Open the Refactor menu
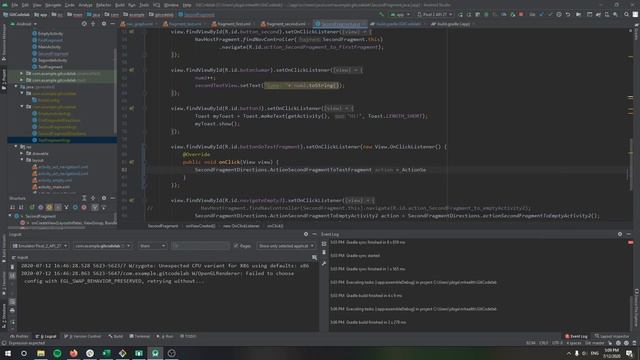The width and height of the screenshot is (640, 360). tap(103, 5)
